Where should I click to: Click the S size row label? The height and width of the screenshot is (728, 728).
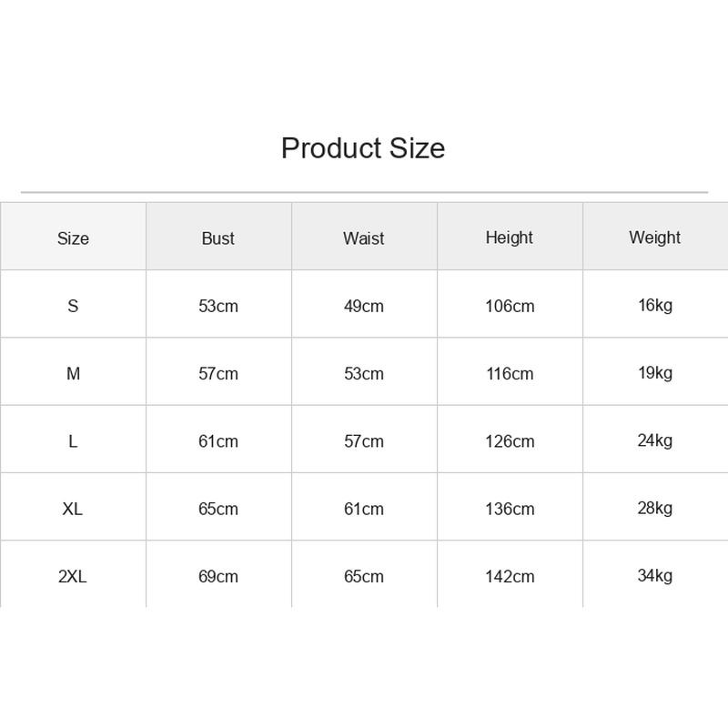tap(73, 306)
